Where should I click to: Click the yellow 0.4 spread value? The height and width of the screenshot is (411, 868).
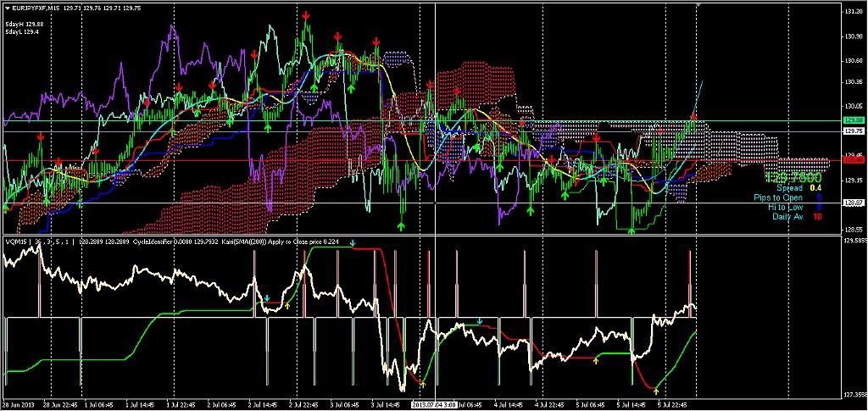tap(816, 189)
